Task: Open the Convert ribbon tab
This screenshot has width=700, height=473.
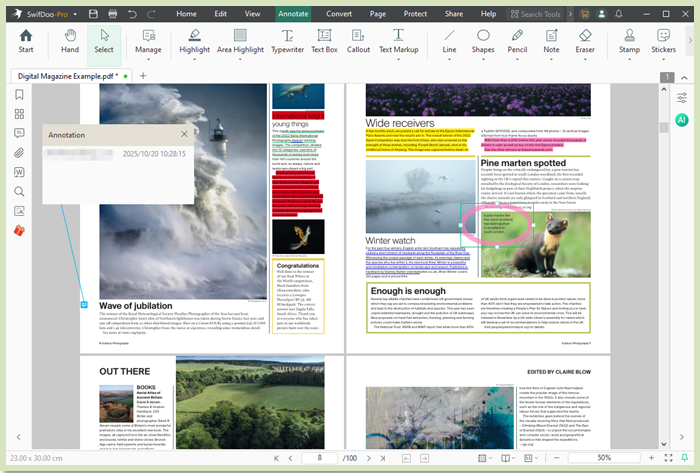Action: [339, 13]
